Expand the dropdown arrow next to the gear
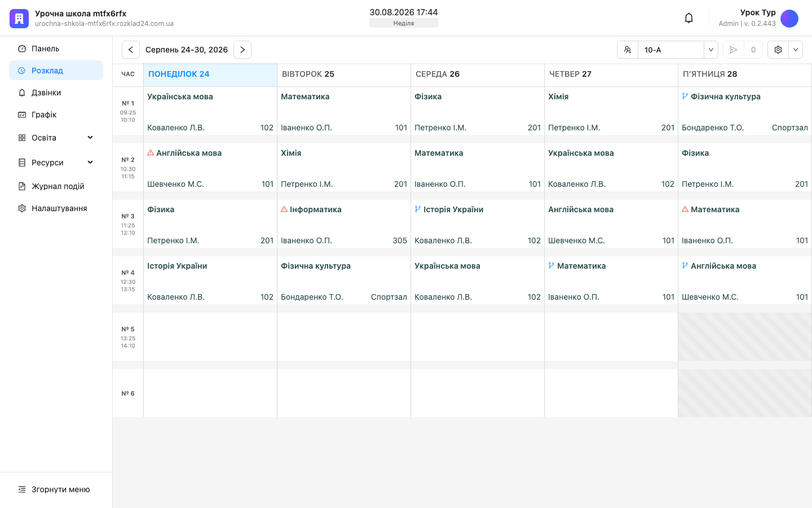This screenshot has width=812, height=508. tap(796, 50)
